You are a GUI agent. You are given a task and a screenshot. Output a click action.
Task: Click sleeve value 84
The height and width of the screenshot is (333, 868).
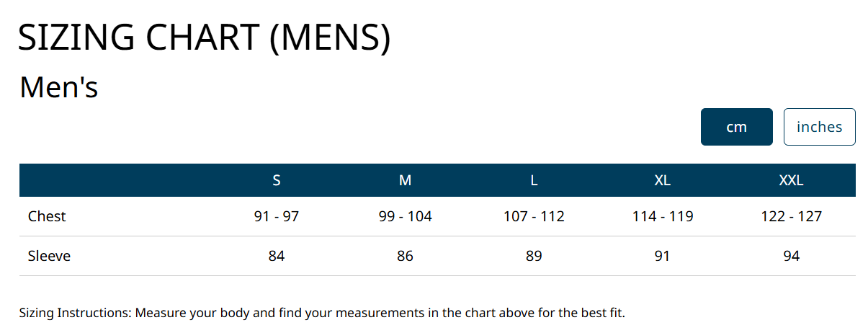(277, 256)
